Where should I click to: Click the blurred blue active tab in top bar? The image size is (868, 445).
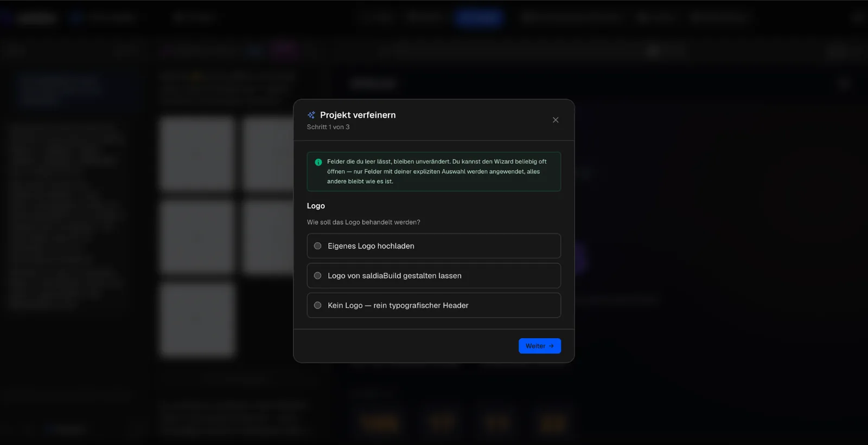(479, 17)
